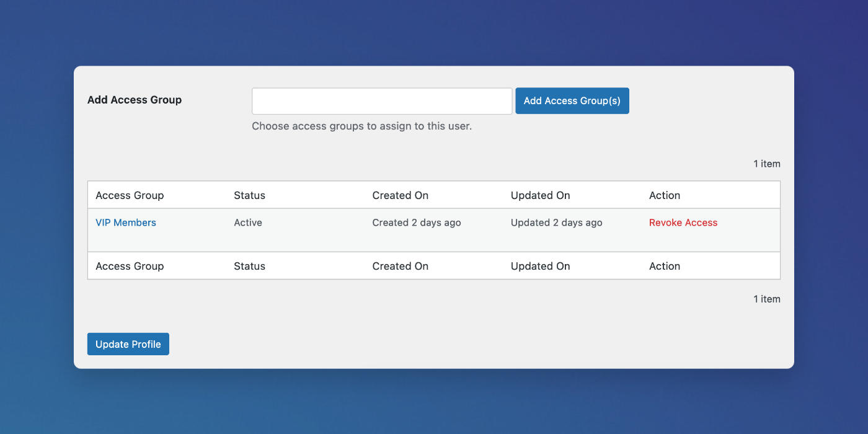Click Updated On label in table footer row
Viewport: 868px width, 434px height.
click(x=540, y=266)
